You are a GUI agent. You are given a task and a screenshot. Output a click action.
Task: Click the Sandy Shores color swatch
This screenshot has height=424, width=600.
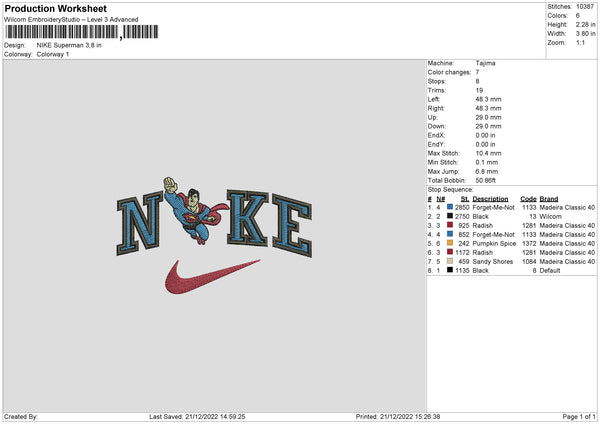coord(450,261)
